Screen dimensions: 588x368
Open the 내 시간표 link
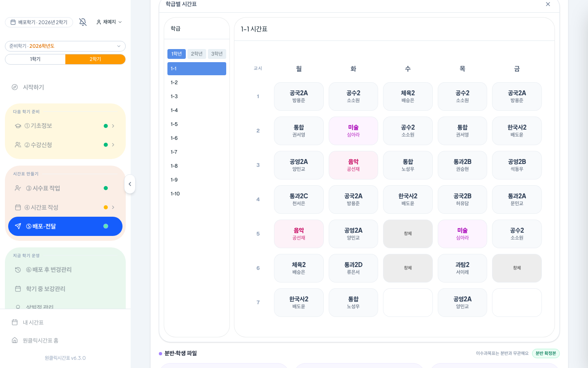click(65, 322)
